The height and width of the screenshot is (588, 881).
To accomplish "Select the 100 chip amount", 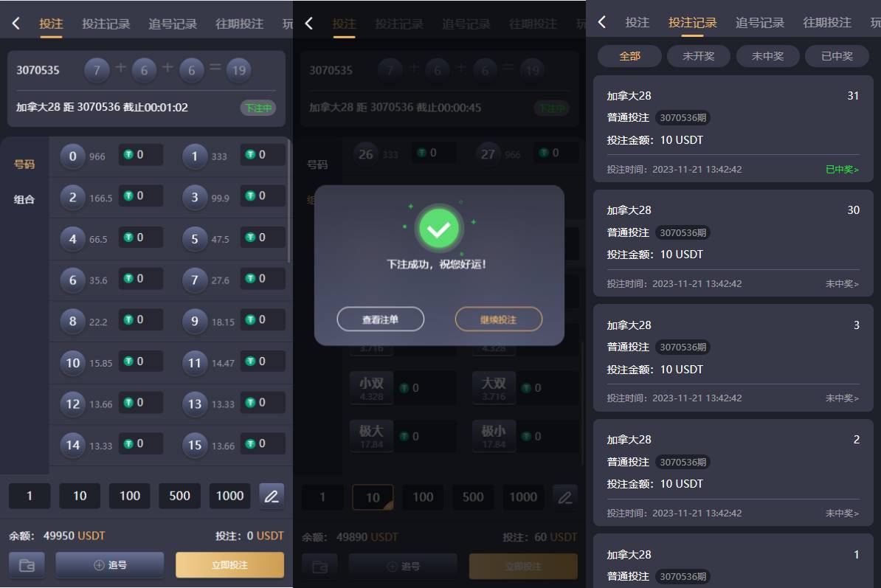I will pos(130,496).
